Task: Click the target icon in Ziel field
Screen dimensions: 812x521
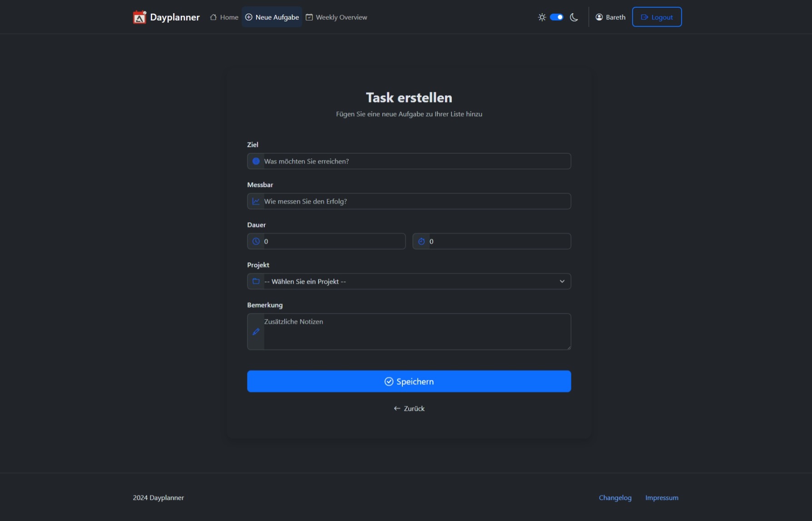Action: click(256, 161)
